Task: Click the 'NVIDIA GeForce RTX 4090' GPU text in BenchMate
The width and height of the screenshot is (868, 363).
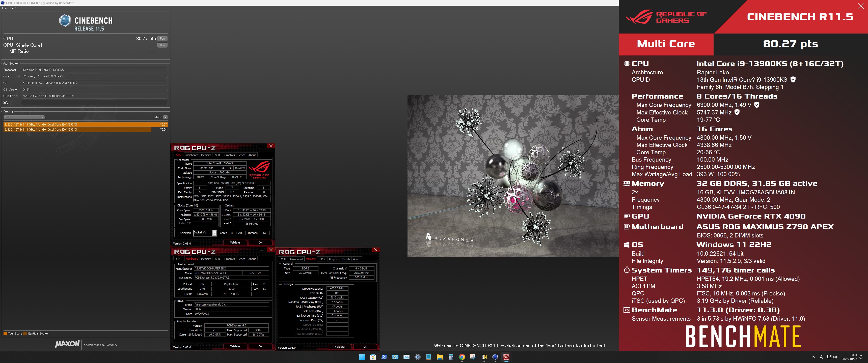Action: click(x=751, y=216)
